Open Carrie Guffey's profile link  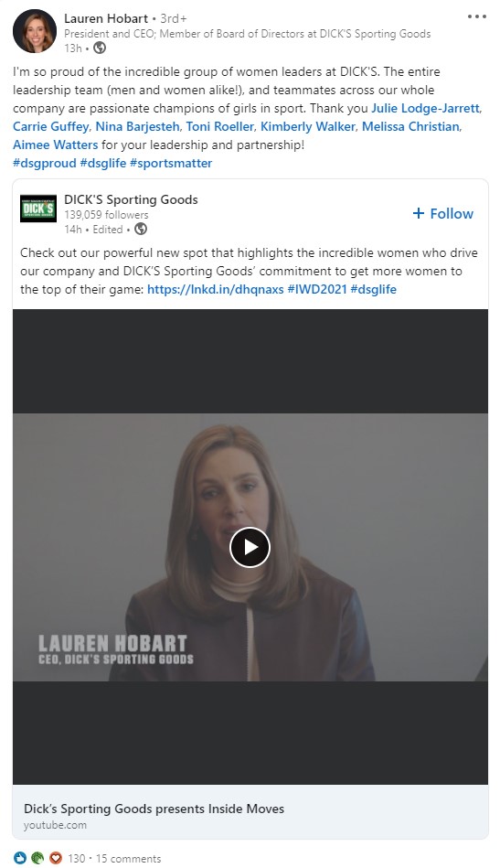(50, 126)
